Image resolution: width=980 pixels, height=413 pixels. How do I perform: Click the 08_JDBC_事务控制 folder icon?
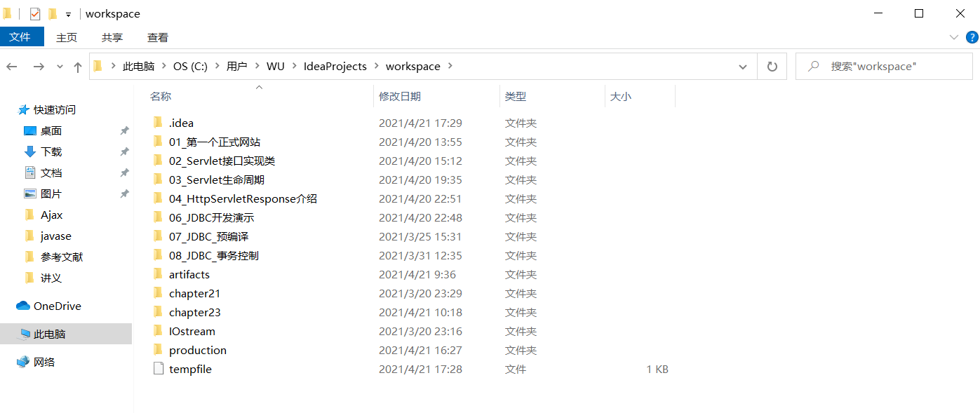click(158, 255)
